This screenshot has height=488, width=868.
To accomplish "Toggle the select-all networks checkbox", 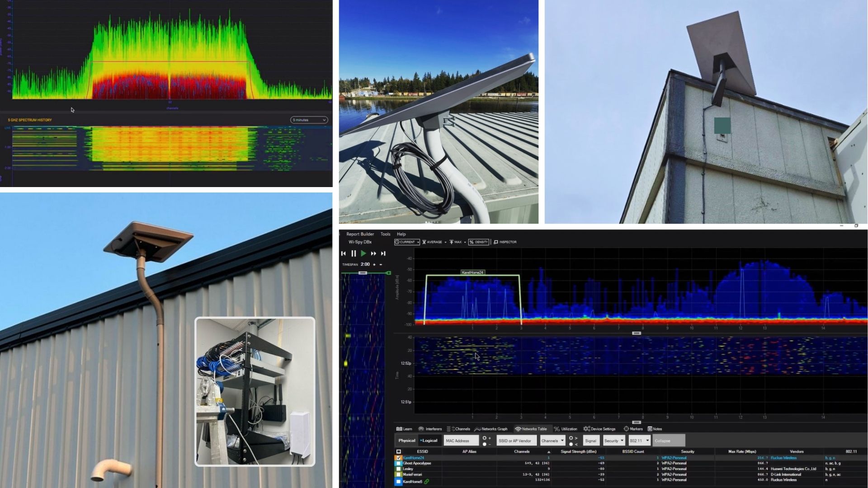I will (x=398, y=451).
